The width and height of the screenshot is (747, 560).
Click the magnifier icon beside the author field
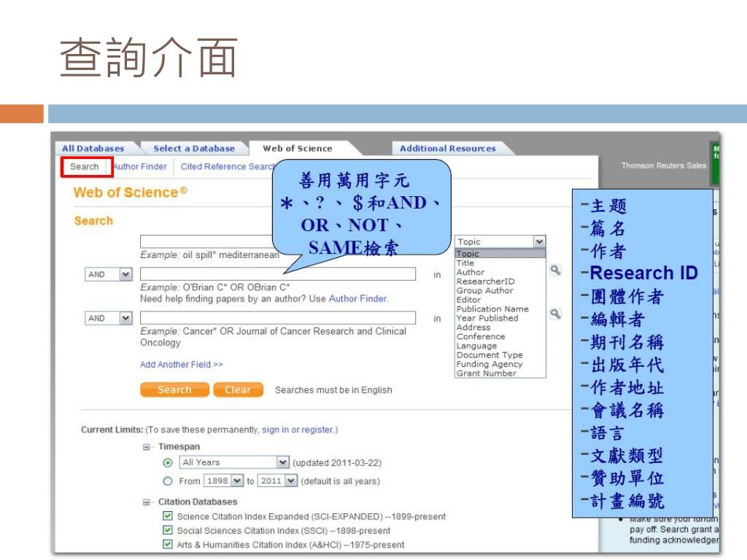555,271
